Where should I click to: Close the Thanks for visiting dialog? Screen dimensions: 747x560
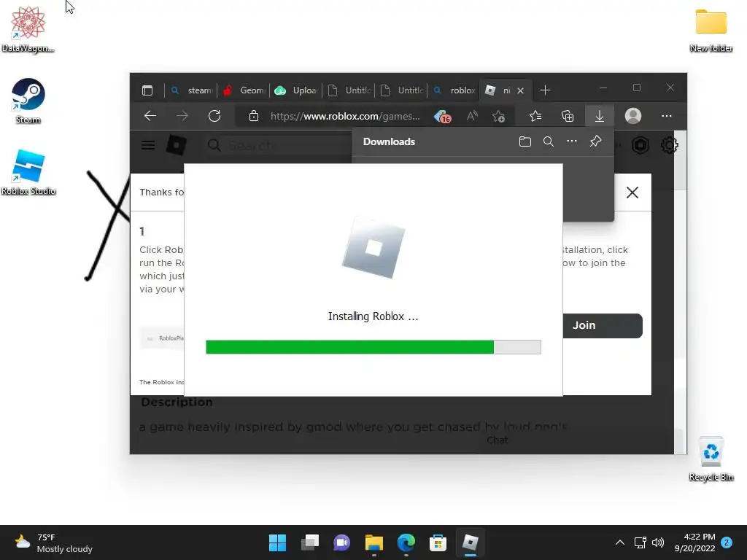point(632,192)
